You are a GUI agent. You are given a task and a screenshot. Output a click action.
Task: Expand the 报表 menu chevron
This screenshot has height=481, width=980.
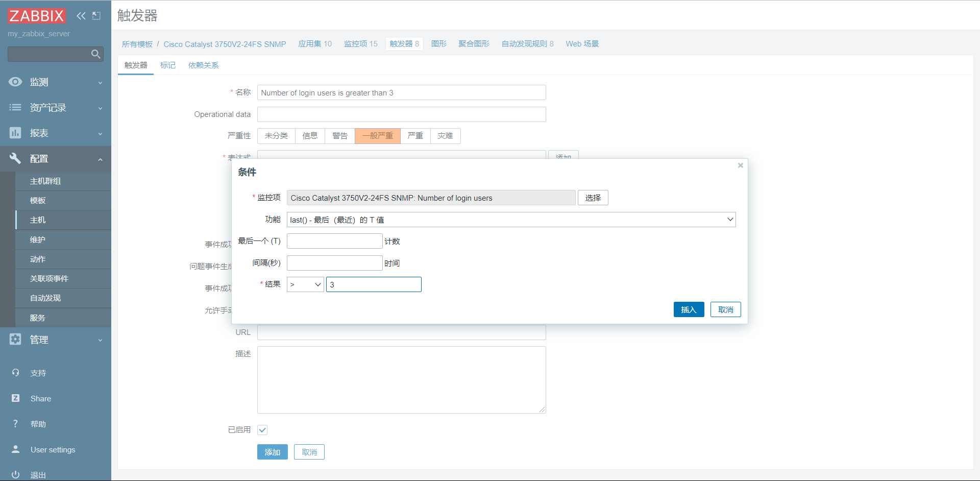(101, 134)
